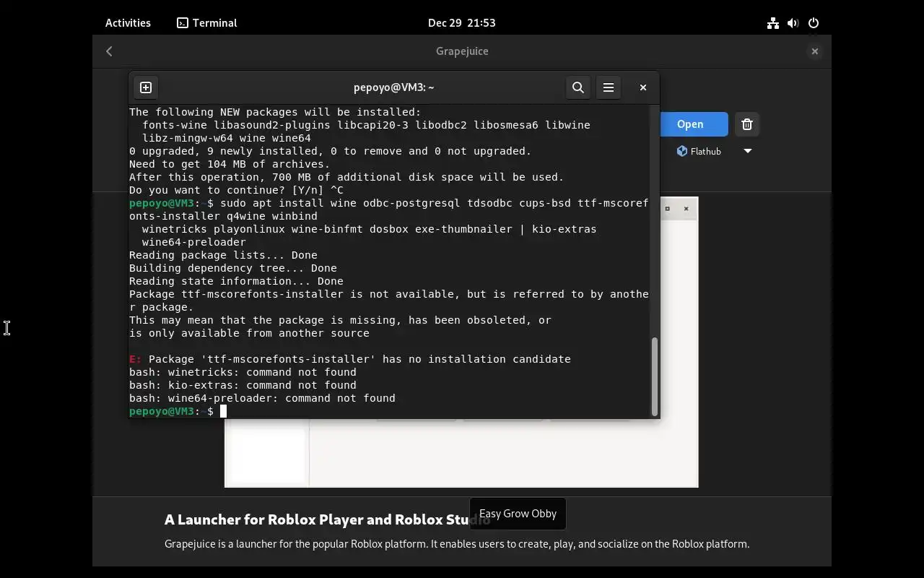Viewport: 924px width, 578px height.
Task: Click the '700 MB of additional disk' line
Action: pyautogui.click(x=346, y=177)
